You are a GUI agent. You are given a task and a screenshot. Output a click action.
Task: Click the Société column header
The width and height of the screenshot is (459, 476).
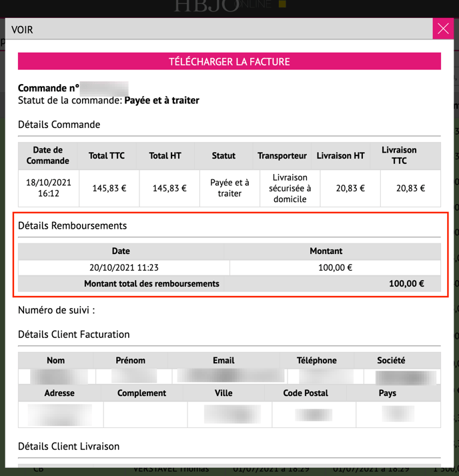(391, 360)
